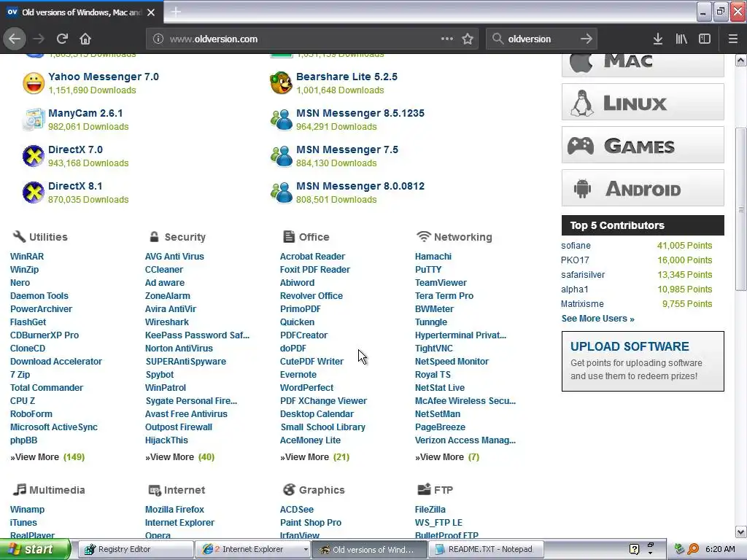Open the library bookshelf icon
The height and width of the screenshot is (560, 747).
tap(681, 39)
